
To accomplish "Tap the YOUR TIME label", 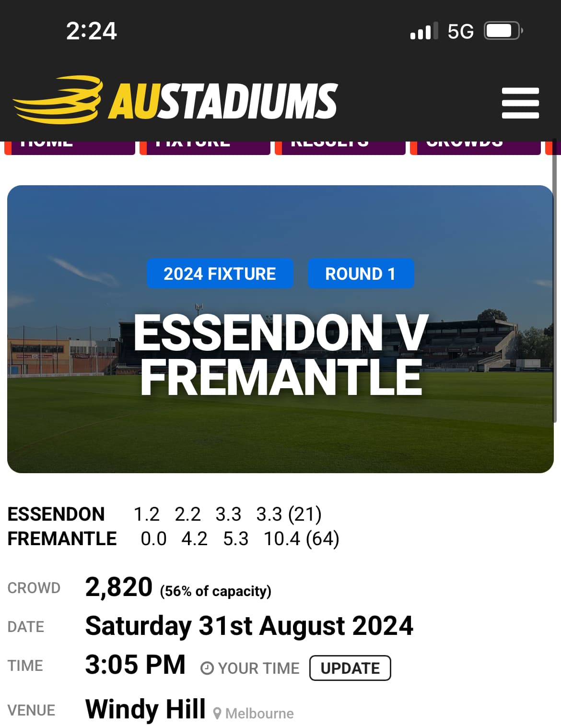I will [258, 668].
